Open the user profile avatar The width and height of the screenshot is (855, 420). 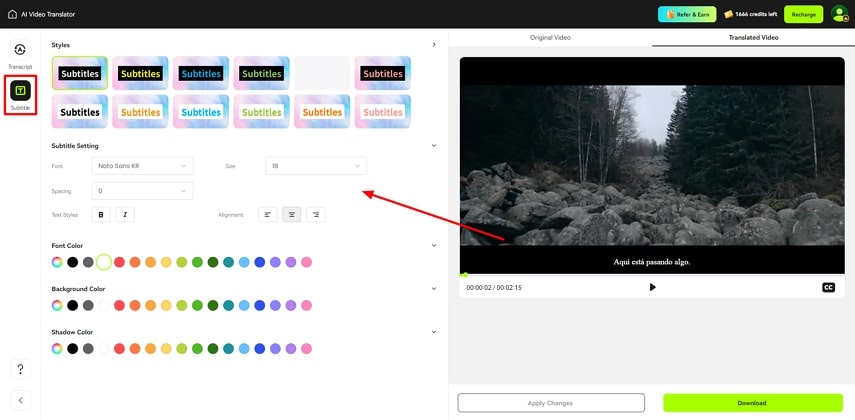[x=839, y=14]
